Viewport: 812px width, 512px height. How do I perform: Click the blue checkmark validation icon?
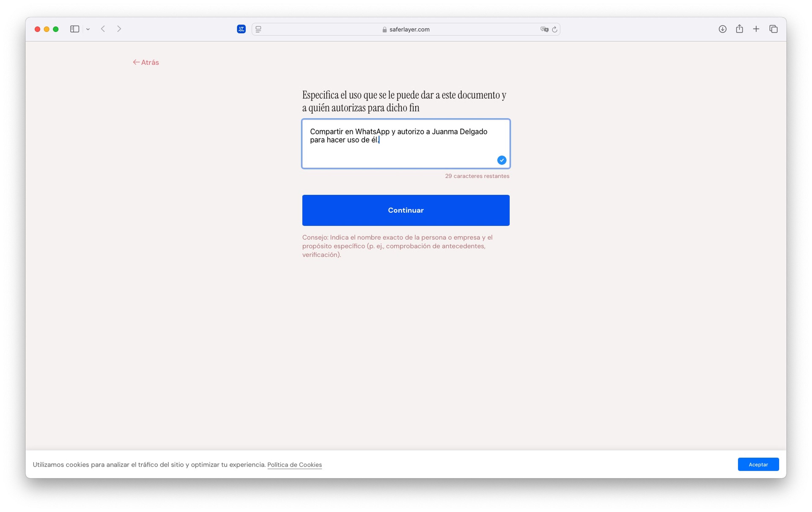click(501, 160)
